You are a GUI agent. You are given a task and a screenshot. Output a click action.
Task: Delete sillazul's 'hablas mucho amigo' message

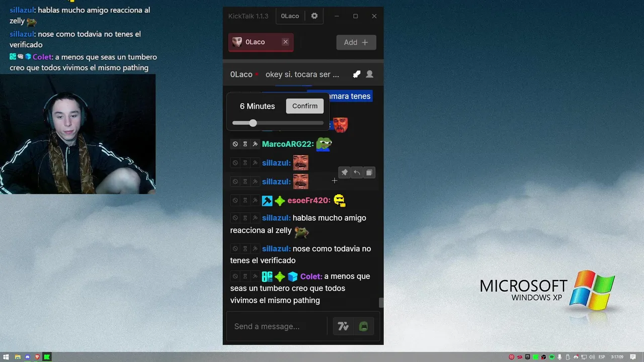click(235, 218)
